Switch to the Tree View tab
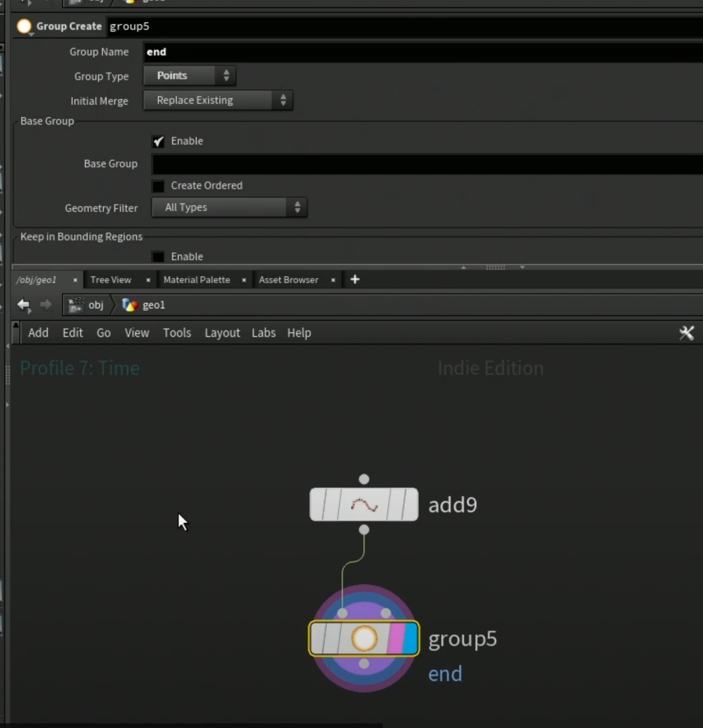Image resolution: width=703 pixels, height=728 pixels. pos(111,280)
